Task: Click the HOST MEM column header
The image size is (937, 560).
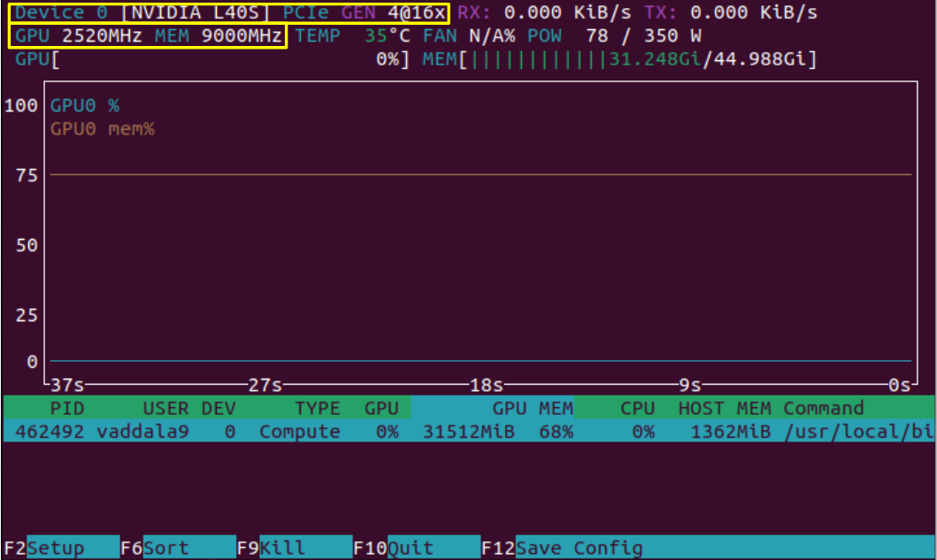Action: (x=724, y=408)
